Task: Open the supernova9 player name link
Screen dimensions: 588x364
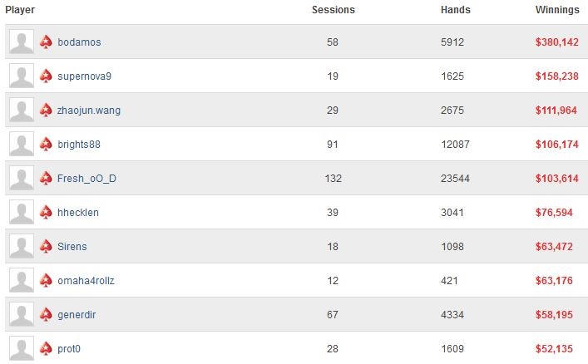Action: (x=84, y=76)
